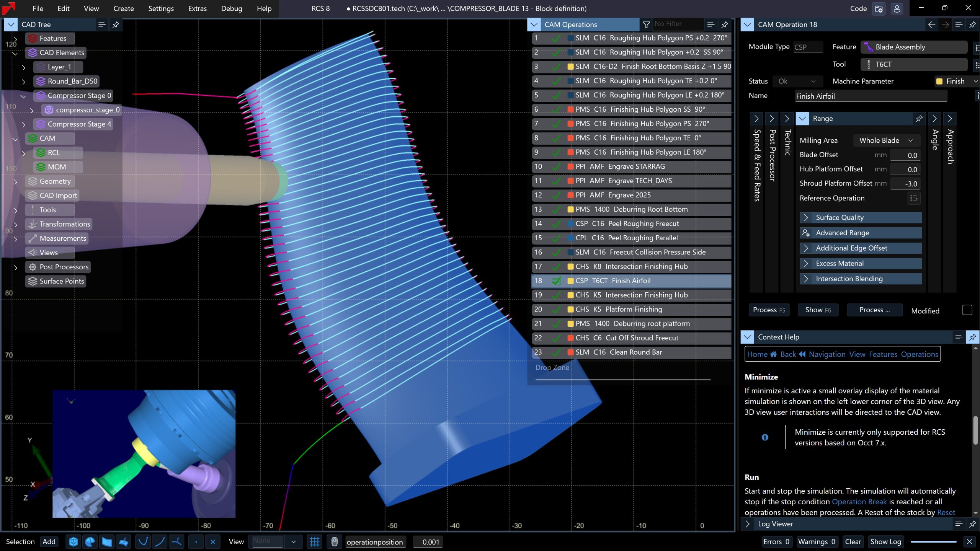Viewport: 980px width, 551px height.
Task: Toggle the grid display icon
Action: click(314, 542)
